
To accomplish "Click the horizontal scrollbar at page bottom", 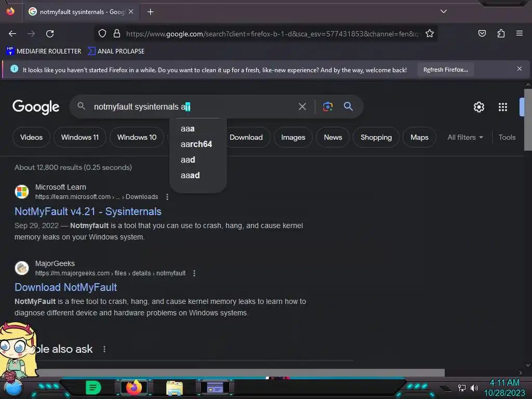I will 241,373.
